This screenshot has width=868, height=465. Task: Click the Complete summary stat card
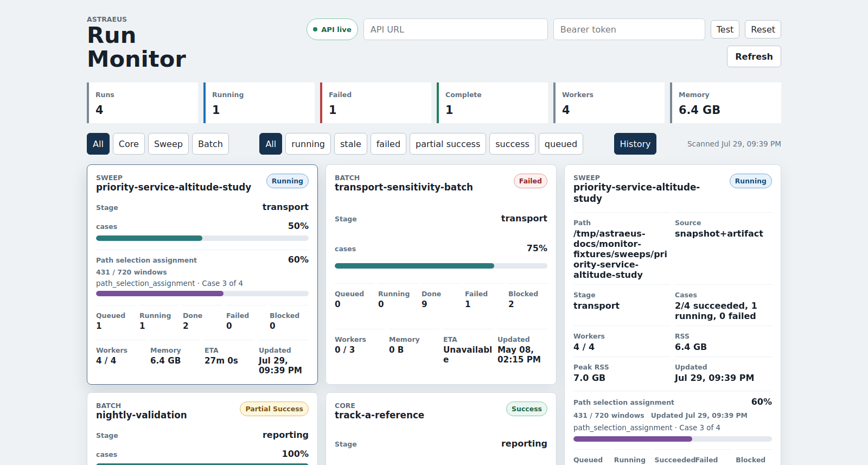493,103
